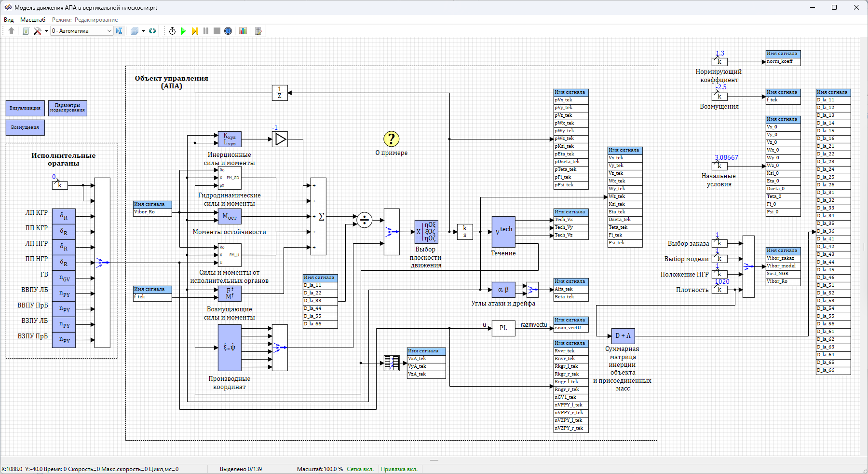Start simulation with the green play button
Screen dimensions: 868x474
[x=183, y=31]
